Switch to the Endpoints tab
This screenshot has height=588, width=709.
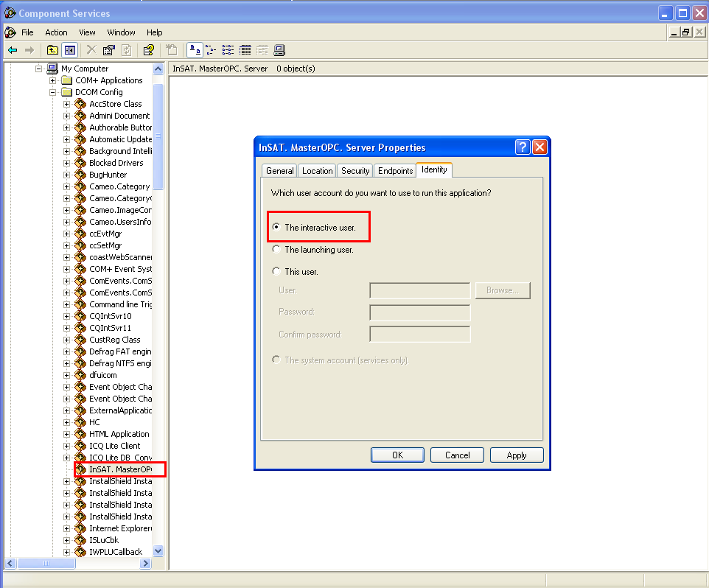(x=395, y=171)
